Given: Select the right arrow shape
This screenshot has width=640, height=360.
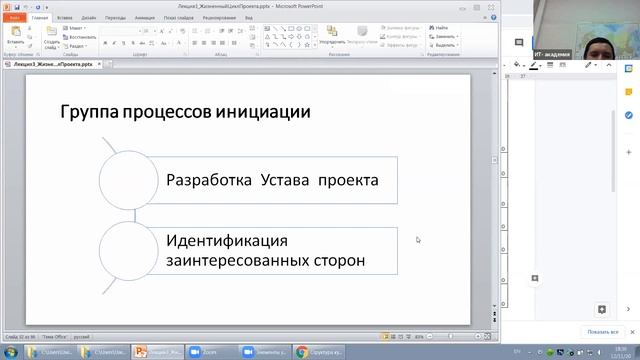Looking at the screenshot, I should click(x=291, y=37).
